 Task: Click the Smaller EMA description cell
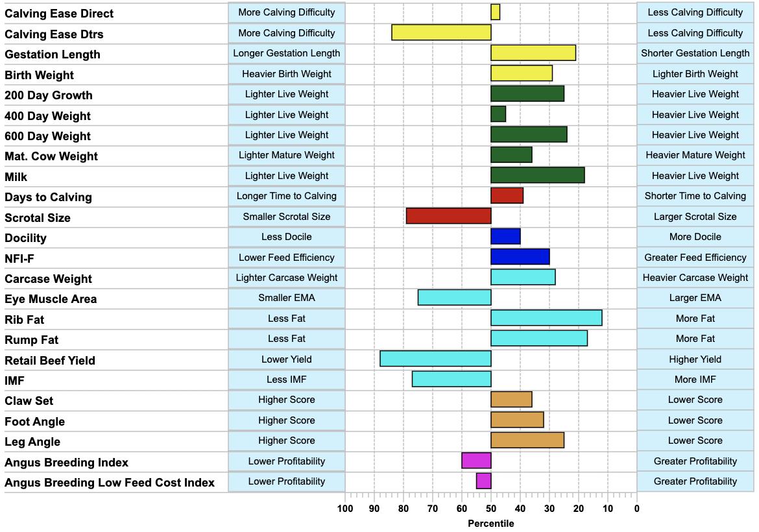coord(287,298)
